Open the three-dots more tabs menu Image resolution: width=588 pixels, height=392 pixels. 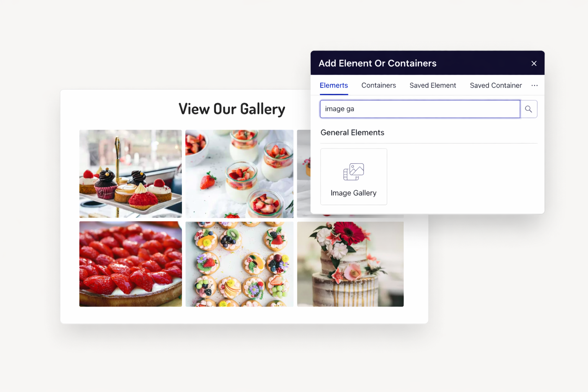(x=534, y=85)
